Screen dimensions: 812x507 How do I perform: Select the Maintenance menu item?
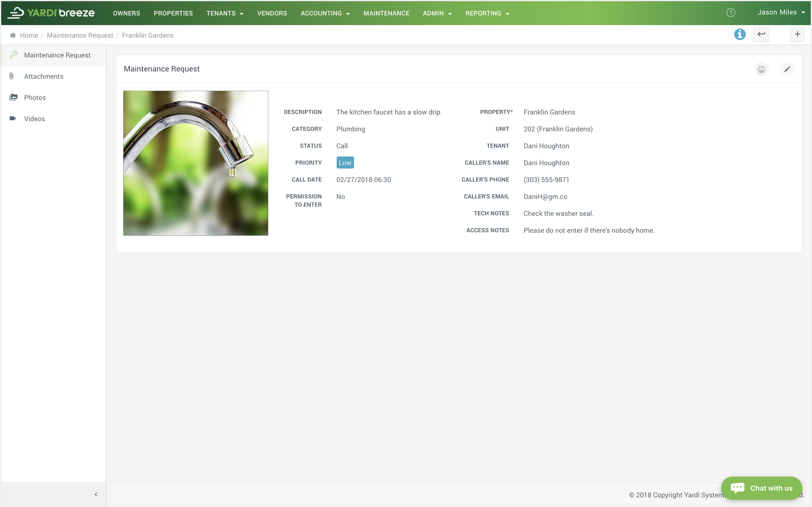pyautogui.click(x=386, y=13)
